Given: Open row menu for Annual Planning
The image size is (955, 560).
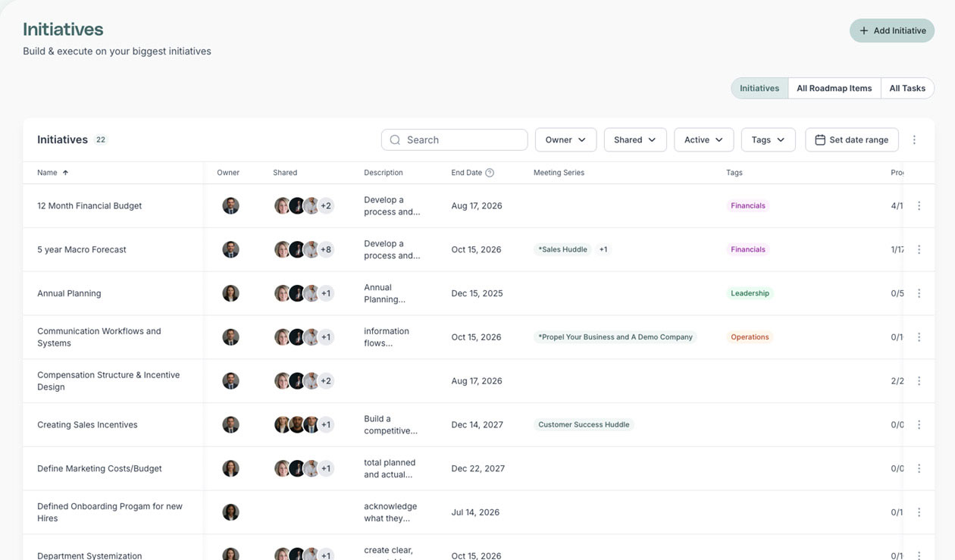Looking at the screenshot, I should coord(919,293).
